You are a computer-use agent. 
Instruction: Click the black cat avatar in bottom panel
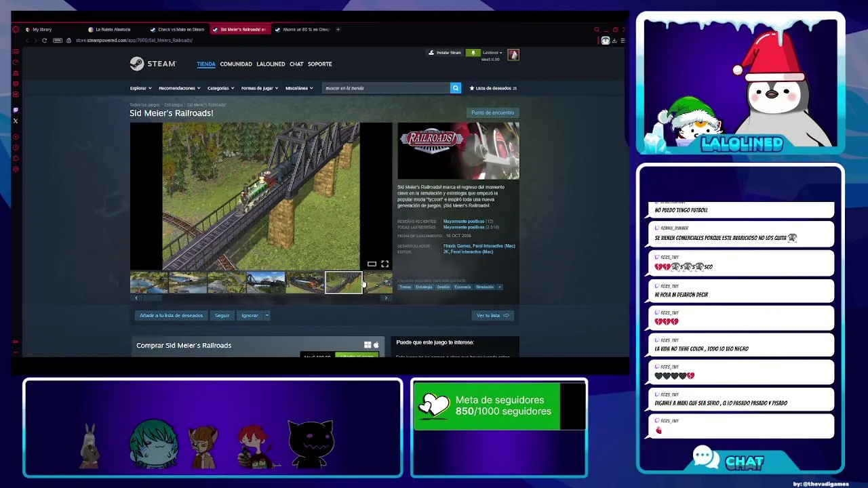311,445
